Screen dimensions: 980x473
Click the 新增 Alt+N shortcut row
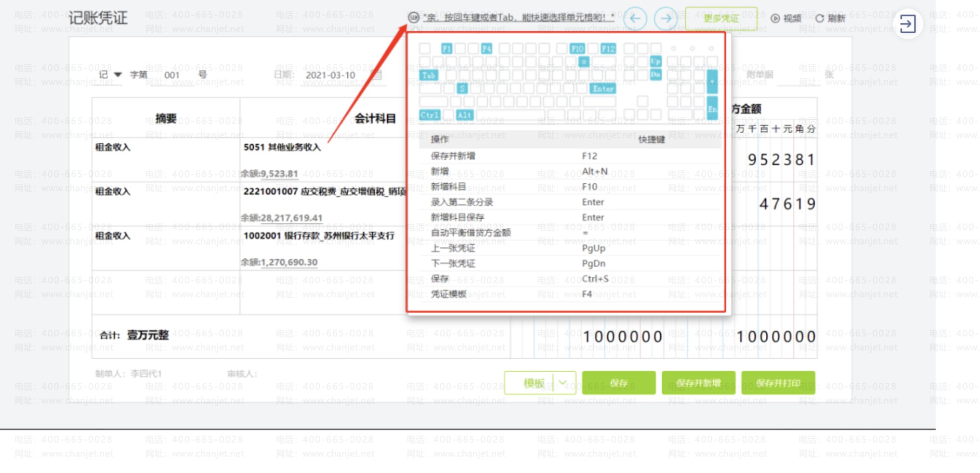point(570,171)
